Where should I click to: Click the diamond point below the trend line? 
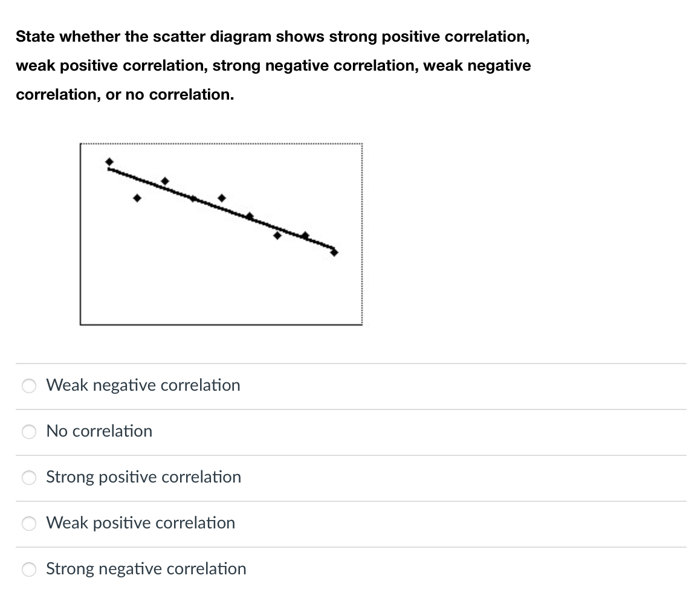278,236
